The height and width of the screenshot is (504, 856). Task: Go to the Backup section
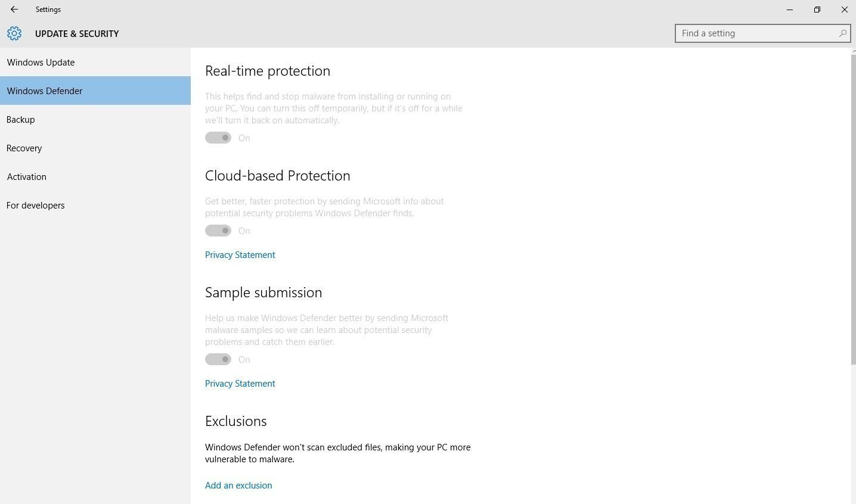[x=21, y=120]
